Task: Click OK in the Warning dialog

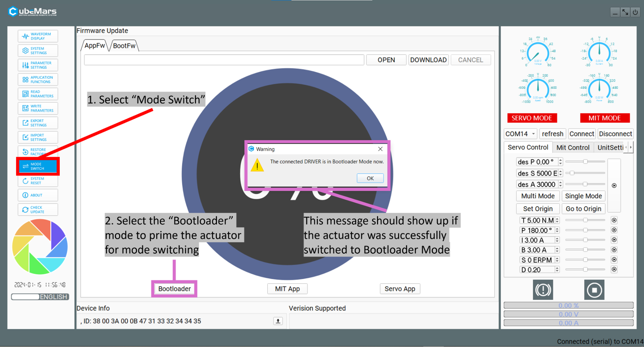Action: (370, 178)
